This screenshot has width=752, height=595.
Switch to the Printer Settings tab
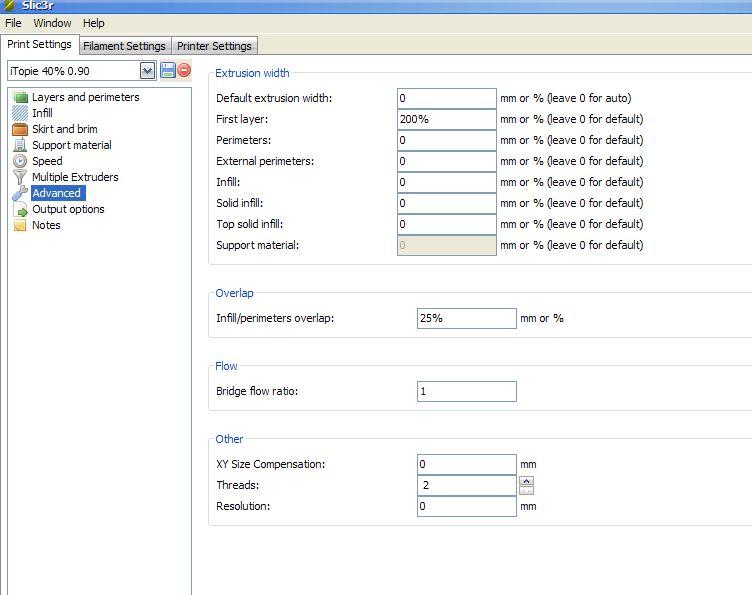[214, 46]
